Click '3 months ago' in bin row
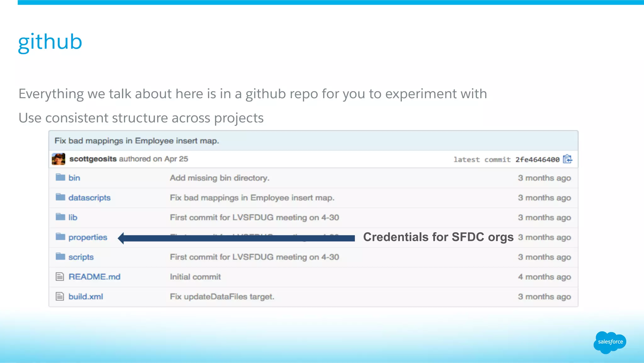This screenshot has height=363, width=644. pos(544,178)
